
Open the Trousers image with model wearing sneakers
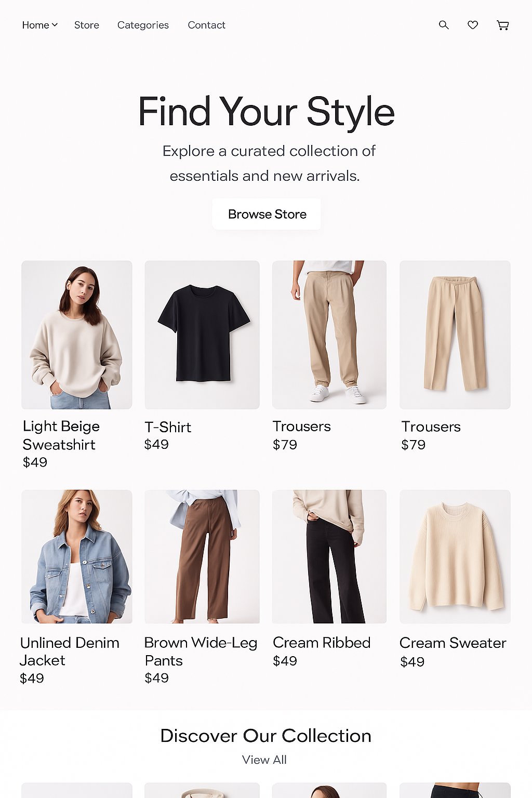pos(329,335)
